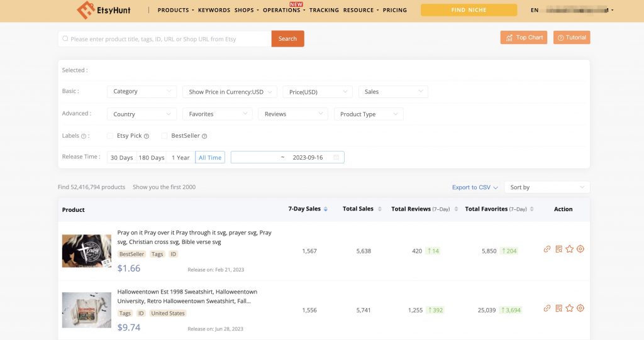
Task: Click the EtsyHunt logo
Action: pos(104,10)
